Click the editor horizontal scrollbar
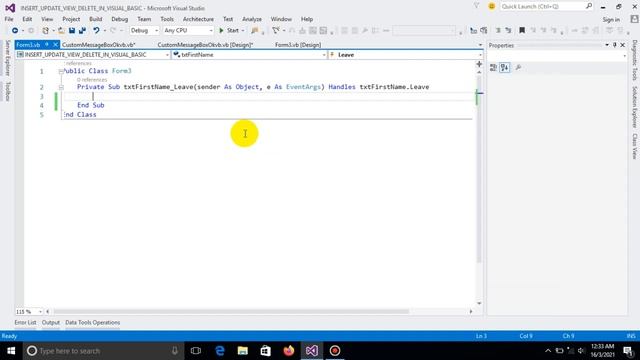640x360 pixels. (231, 311)
